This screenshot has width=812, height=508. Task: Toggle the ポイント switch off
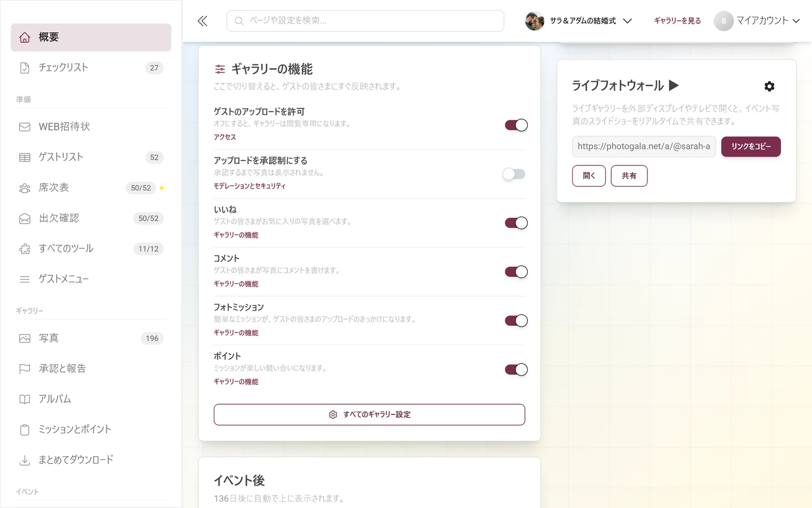tap(516, 370)
